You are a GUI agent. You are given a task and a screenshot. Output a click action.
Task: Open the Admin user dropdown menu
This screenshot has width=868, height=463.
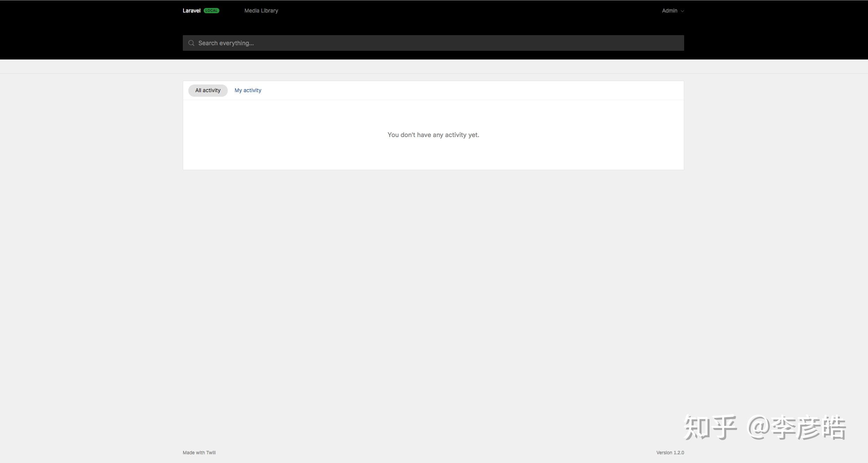point(672,11)
